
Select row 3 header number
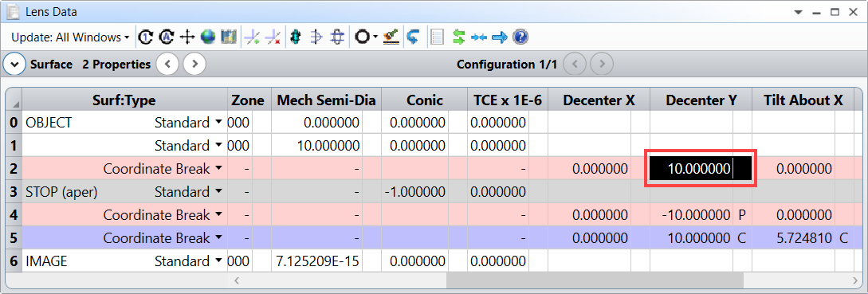point(14,191)
